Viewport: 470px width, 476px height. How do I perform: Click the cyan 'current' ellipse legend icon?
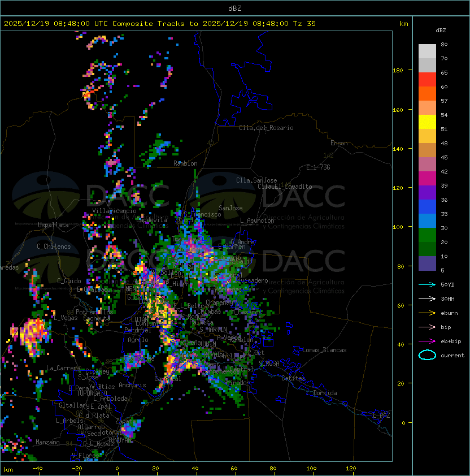point(427,355)
